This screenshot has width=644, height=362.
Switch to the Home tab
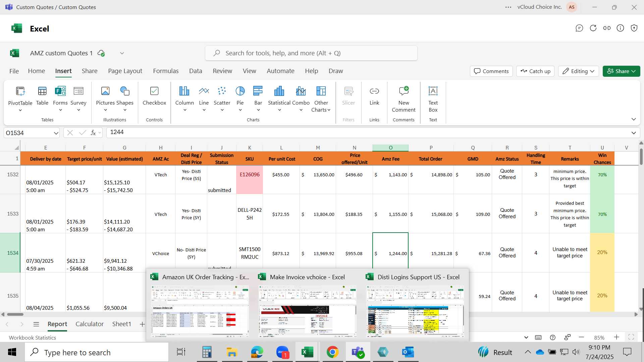(37, 71)
